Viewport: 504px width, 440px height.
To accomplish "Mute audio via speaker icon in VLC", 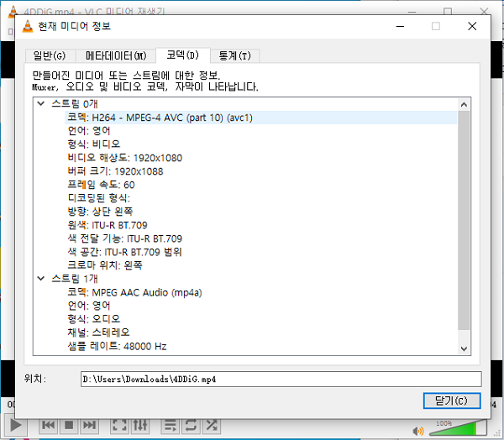I will 418,431.
